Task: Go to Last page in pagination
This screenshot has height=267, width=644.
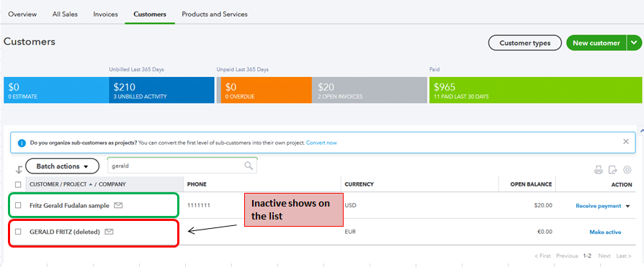Action: click(x=624, y=256)
